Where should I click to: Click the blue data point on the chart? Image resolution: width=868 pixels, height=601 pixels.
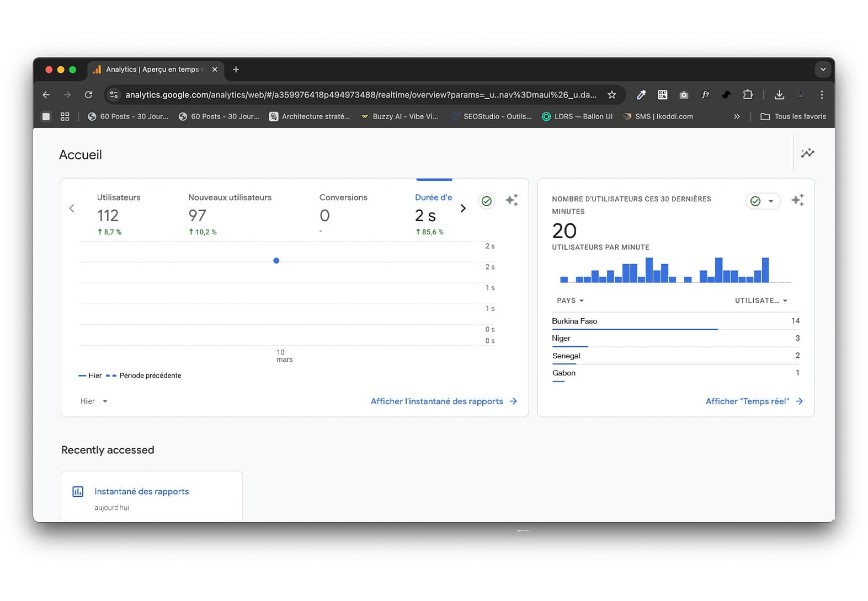point(276,261)
